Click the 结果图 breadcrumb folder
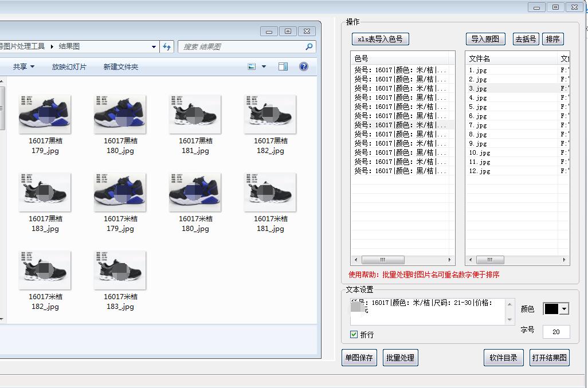Screen dimensions: 588x388 point(69,46)
